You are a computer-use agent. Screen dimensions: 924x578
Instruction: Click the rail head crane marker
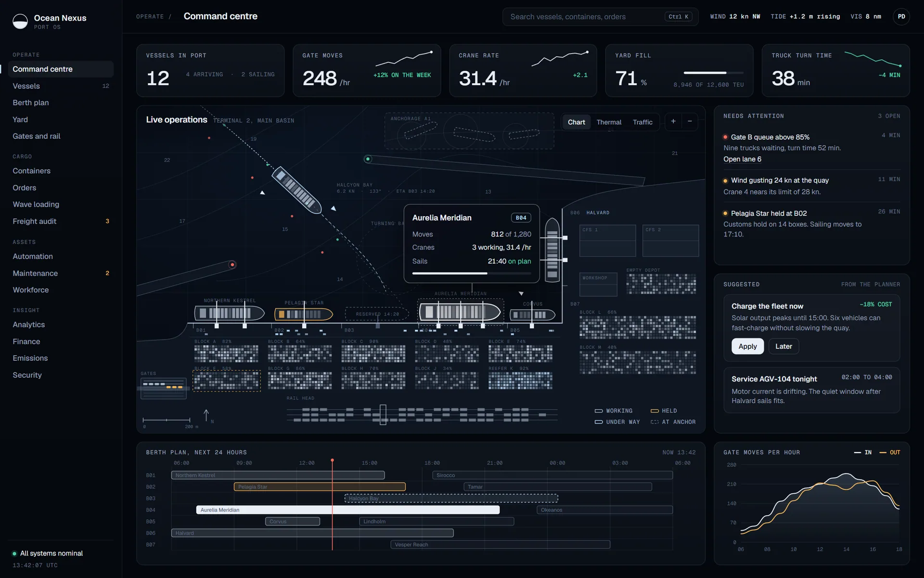coord(383,415)
